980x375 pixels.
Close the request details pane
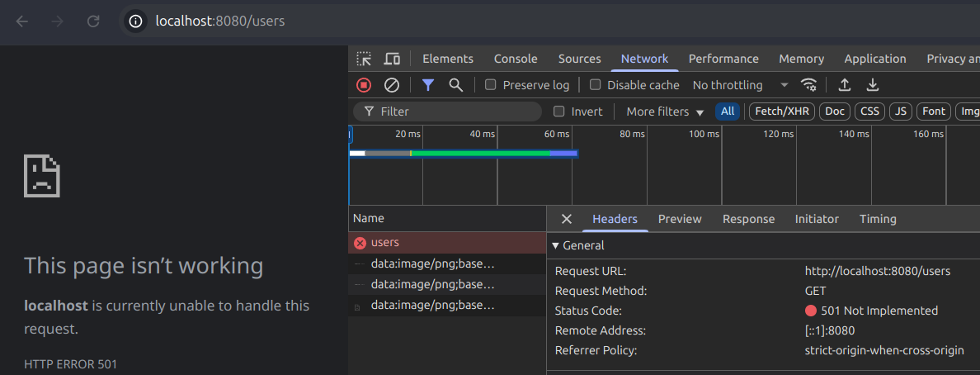click(x=566, y=219)
